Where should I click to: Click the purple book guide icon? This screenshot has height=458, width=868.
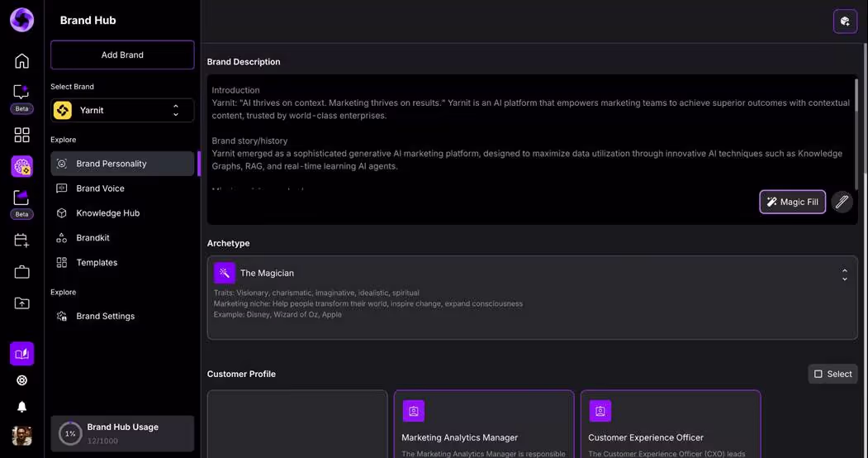point(21,353)
